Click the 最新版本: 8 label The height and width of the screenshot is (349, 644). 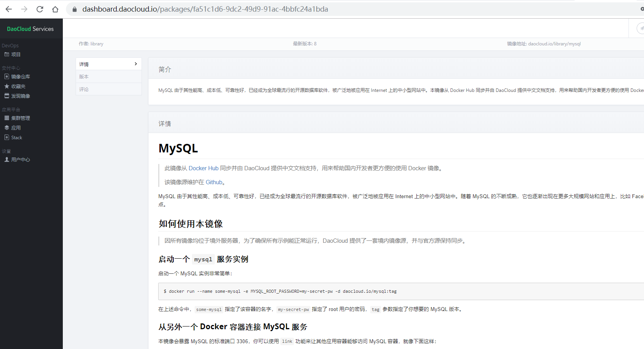[305, 44]
